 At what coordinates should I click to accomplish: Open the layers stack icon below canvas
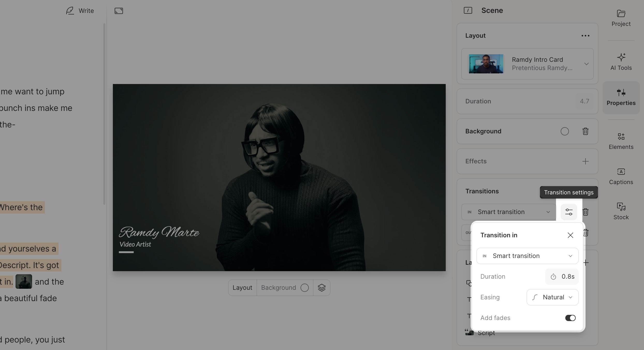(321, 288)
